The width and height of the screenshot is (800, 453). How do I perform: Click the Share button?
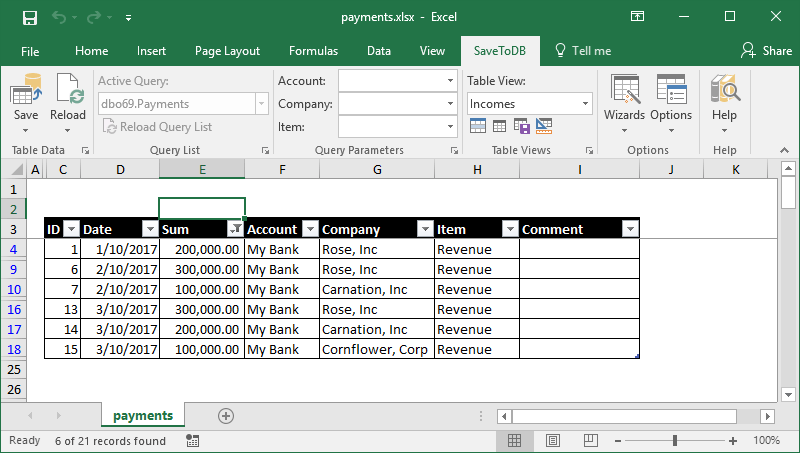click(x=767, y=51)
